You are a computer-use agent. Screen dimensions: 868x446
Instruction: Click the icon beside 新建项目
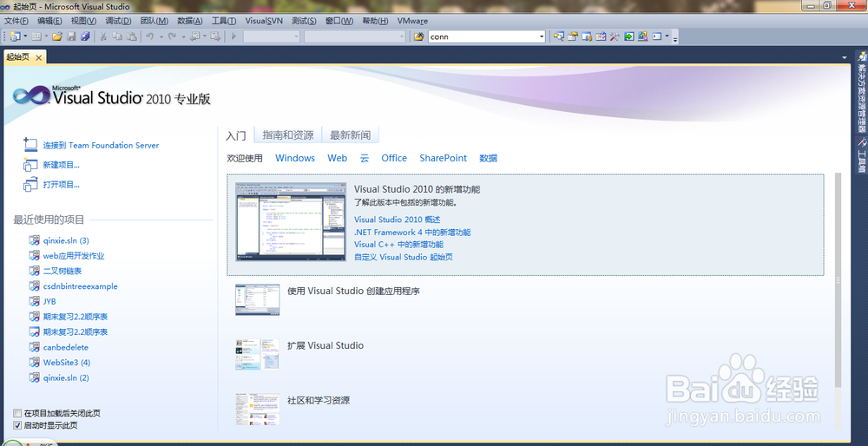point(30,164)
